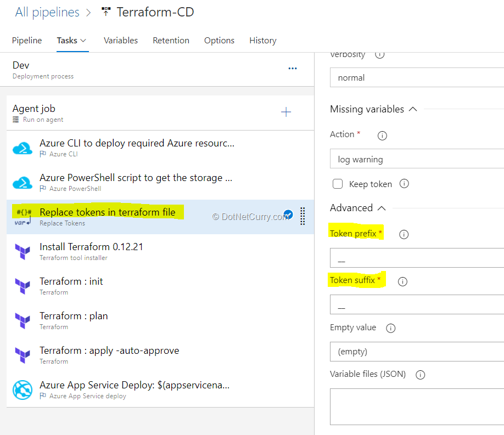Click the Replace Tokens task icon
The height and width of the screenshot is (435, 504).
[23, 217]
